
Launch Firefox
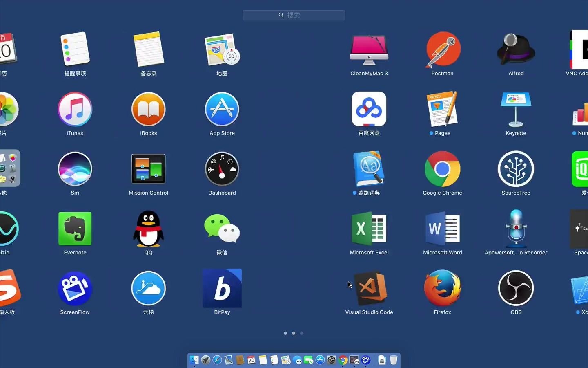coord(443,288)
